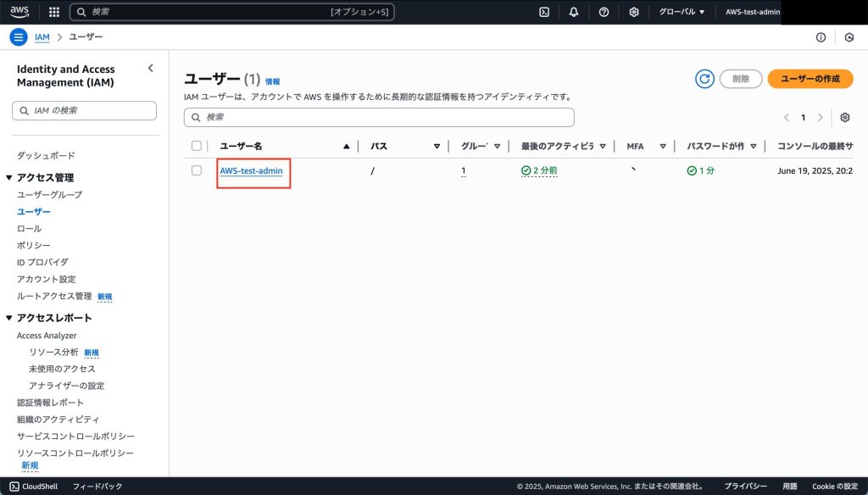Focus the IAM の検索 sidebar field
Viewport: 868px width, 495px height.
(84, 111)
